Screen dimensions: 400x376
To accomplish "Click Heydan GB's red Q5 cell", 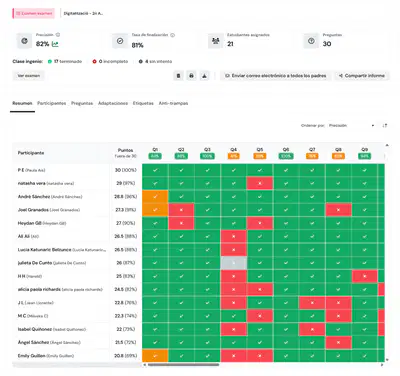I will click(x=260, y=223).
